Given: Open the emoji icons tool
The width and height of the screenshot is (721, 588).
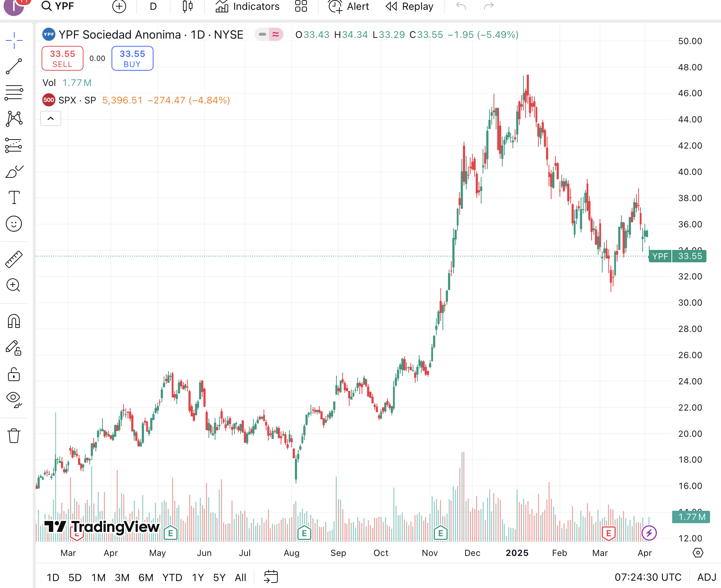Looking at the screenshot, I should coord(14,224).
